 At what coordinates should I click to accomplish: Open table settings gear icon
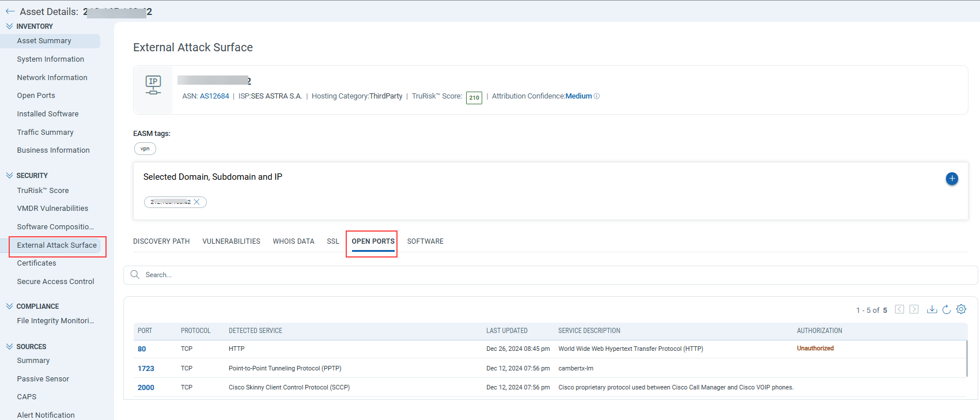pyautogui.click(x=961, y=309)
